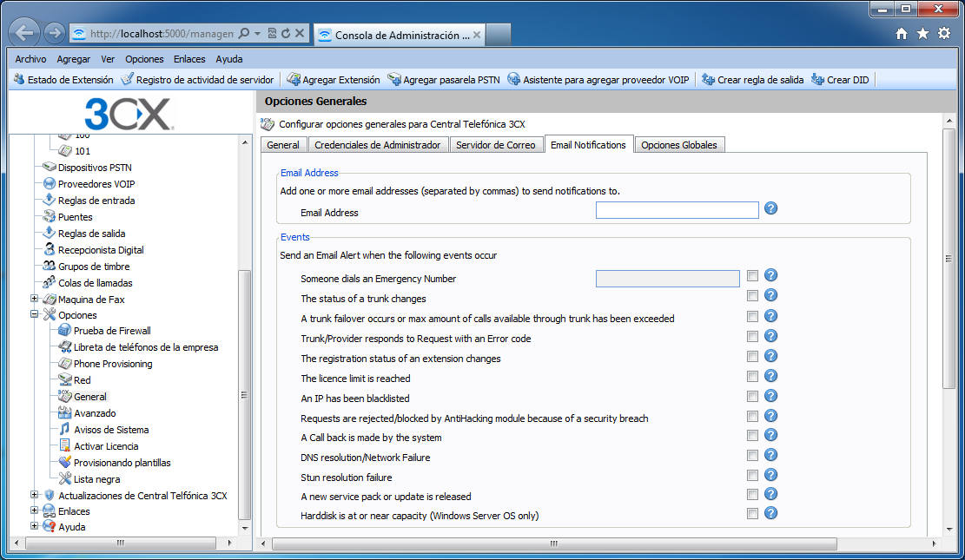Open Estado de Extensión from the toolbar

(x=63, y=79)
